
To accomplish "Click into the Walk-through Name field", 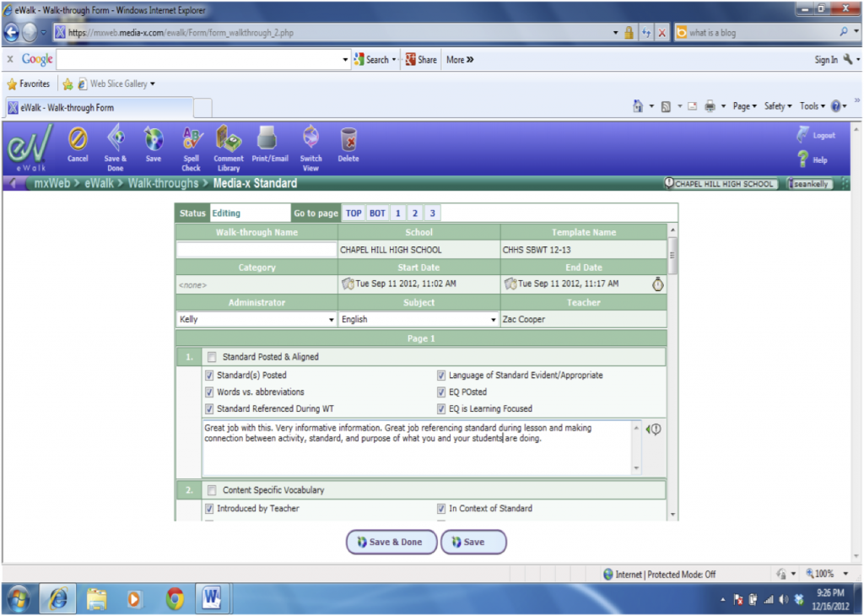I will coord(256,250).
